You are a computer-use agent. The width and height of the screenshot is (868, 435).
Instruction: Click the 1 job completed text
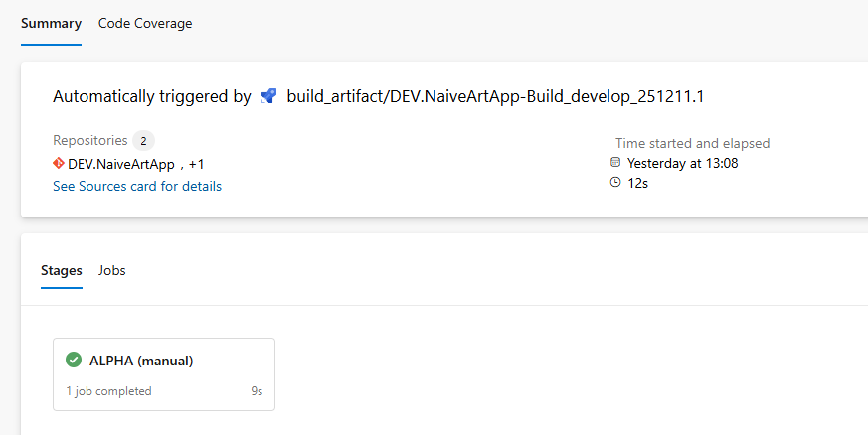point(109,391)
